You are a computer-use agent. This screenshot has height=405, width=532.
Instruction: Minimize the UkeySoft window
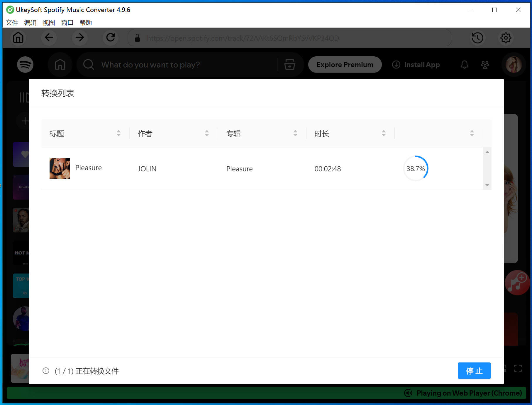click(471, 10)
